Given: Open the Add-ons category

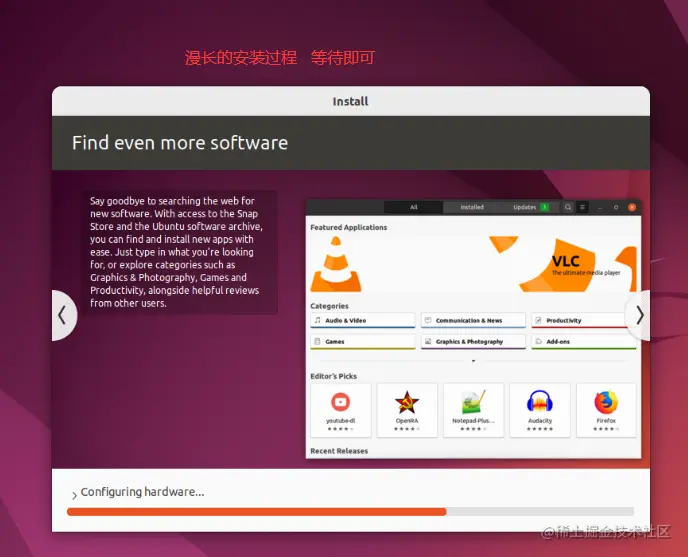Looking at the screenshot, I should pos(584,341).
